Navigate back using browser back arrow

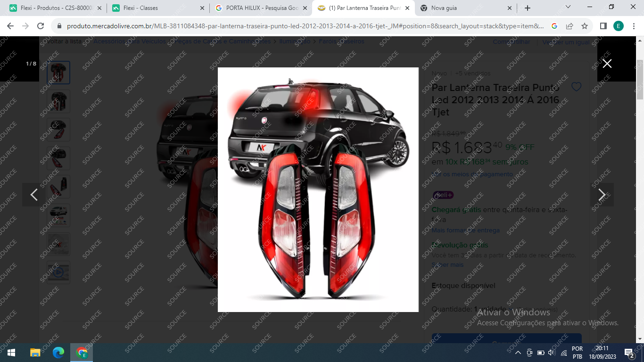tap(10, 26)
